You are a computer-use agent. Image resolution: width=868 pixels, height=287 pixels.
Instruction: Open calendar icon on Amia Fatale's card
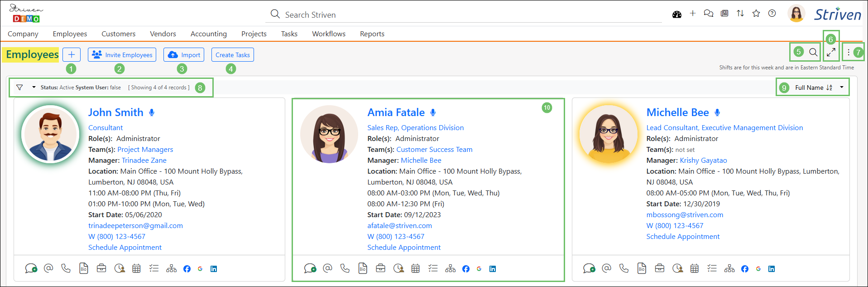(x=416, y=268)
